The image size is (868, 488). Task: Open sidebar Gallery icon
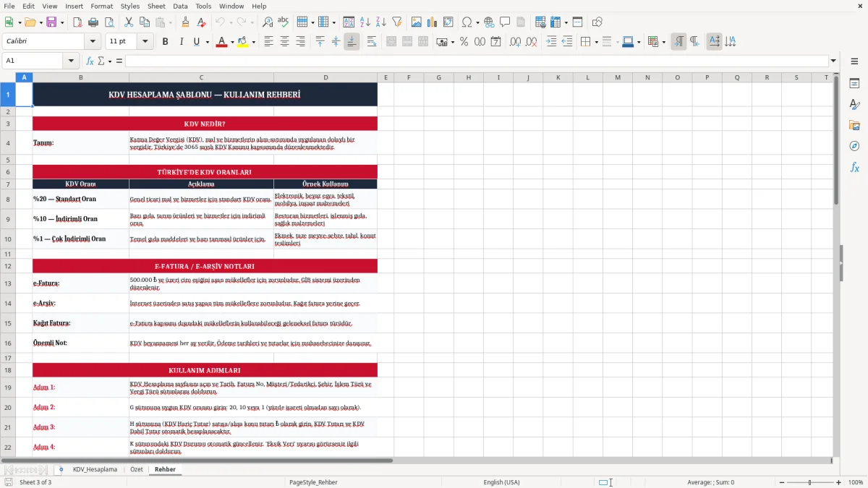854,125
